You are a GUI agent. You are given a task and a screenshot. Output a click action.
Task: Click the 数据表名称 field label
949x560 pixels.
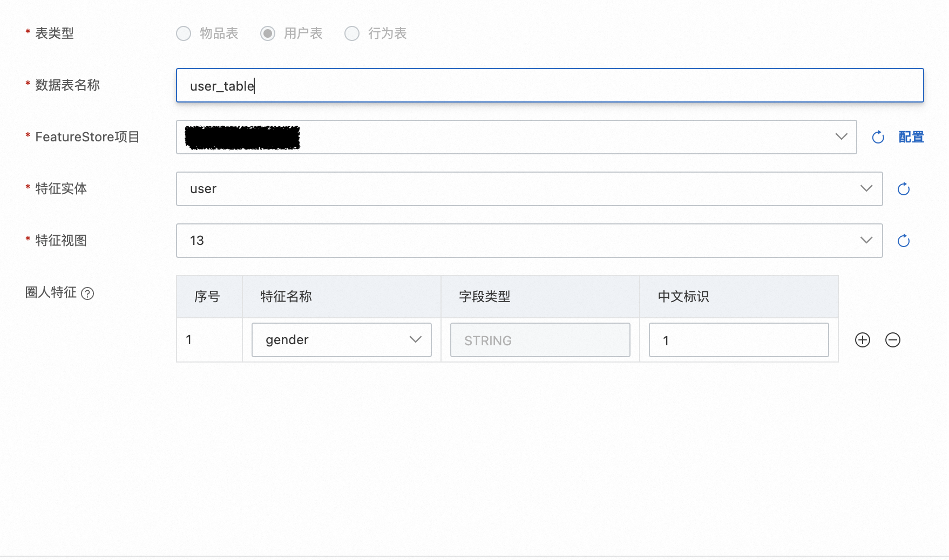pyautogui.click(x=67, y=85)
